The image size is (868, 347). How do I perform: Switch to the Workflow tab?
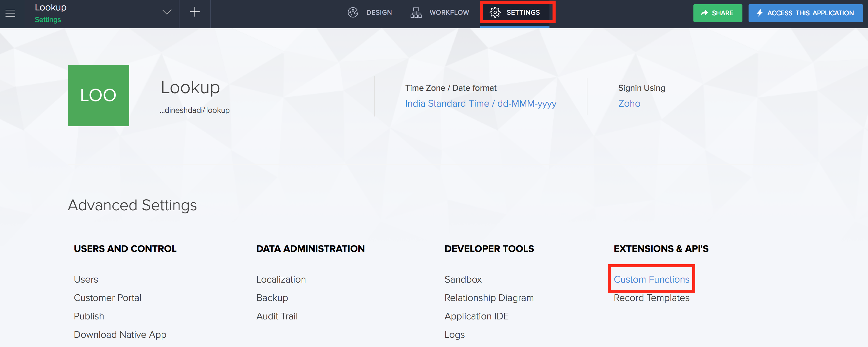coord(449,13)
